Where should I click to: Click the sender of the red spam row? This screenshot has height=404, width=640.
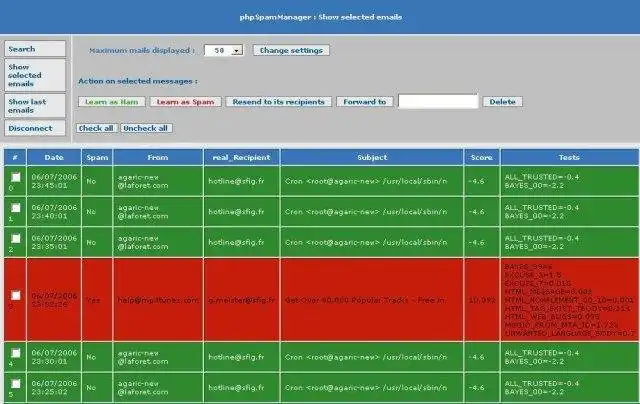pos(158,300)
